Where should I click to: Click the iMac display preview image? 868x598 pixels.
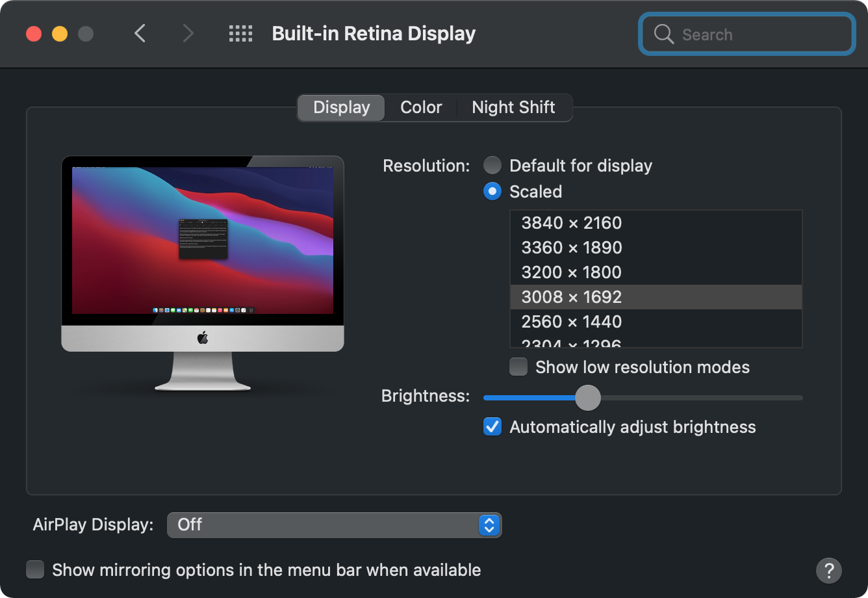tap(203, 273)
